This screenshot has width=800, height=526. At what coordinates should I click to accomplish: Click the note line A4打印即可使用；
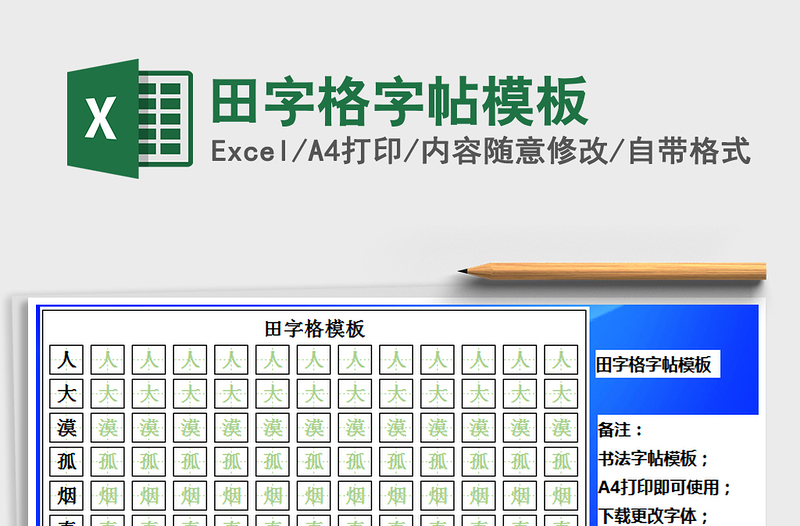(664, 487)
